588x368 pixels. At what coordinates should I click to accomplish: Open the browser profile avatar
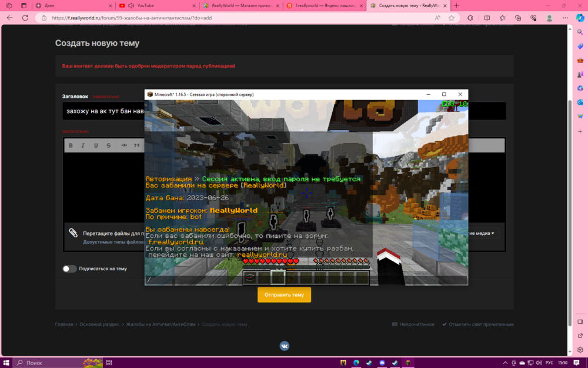point(549,18)
